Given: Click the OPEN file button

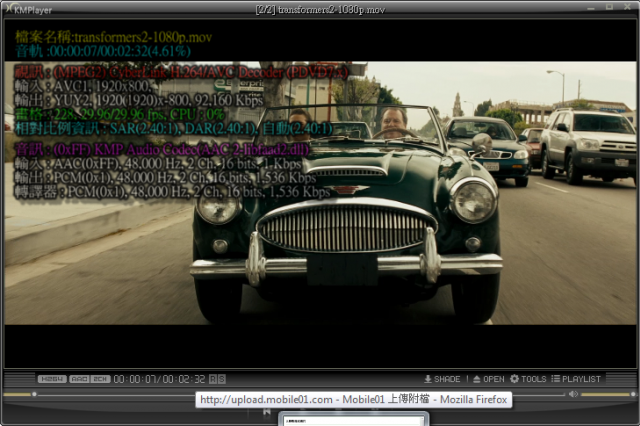Looking at the screenshot, I should click(489, 379).
